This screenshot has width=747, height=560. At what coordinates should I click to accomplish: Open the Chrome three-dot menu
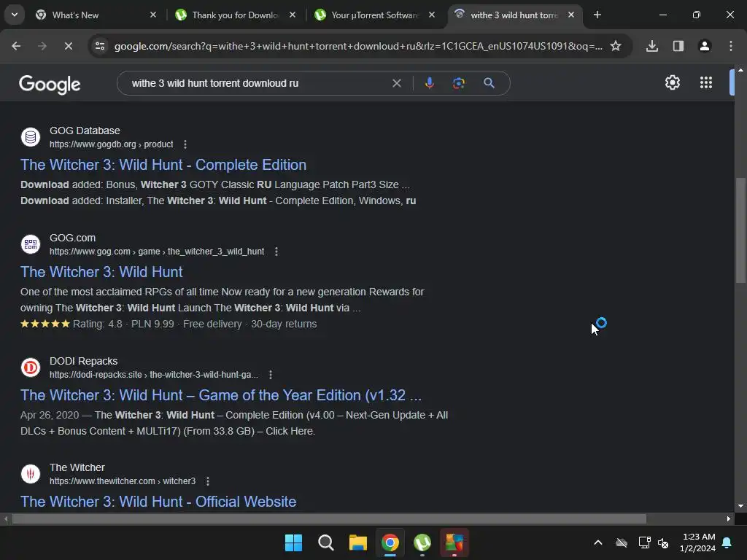click(731, 46)
